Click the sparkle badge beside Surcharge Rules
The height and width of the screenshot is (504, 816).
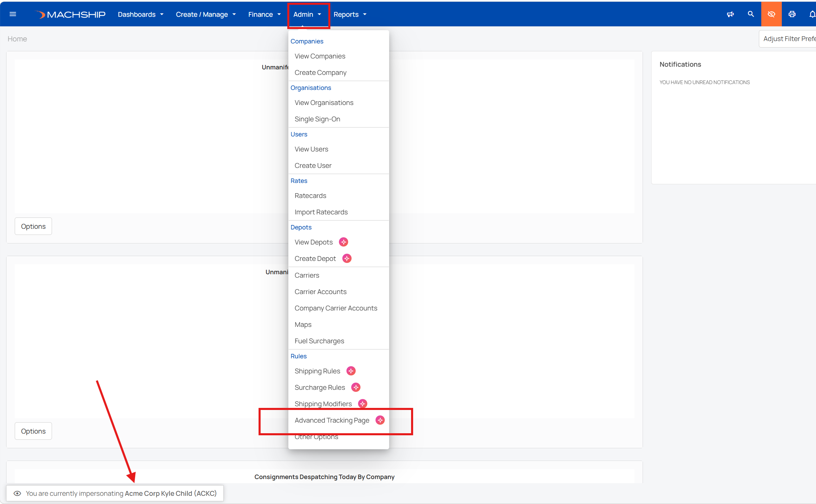pyautogui.click(x=356, y=387)
